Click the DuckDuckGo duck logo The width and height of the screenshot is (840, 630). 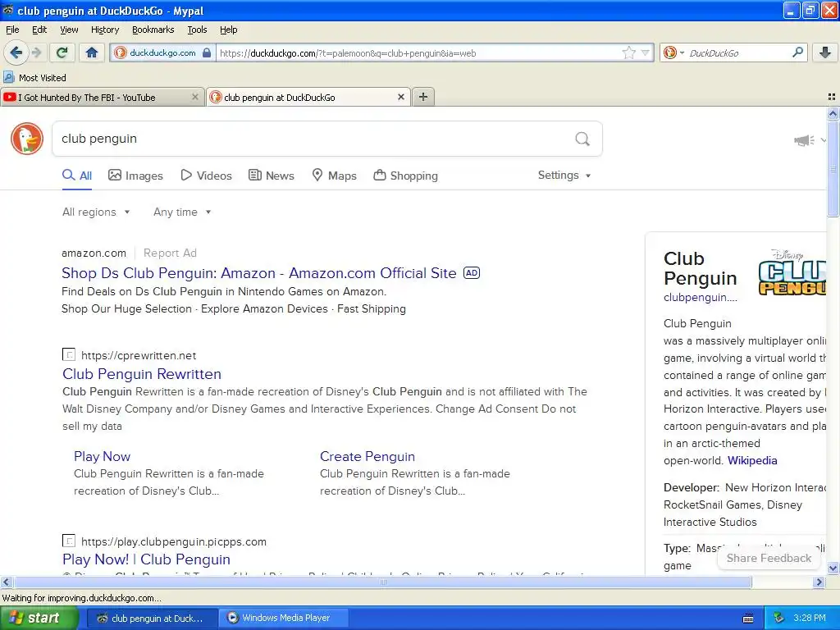(27, 139)
